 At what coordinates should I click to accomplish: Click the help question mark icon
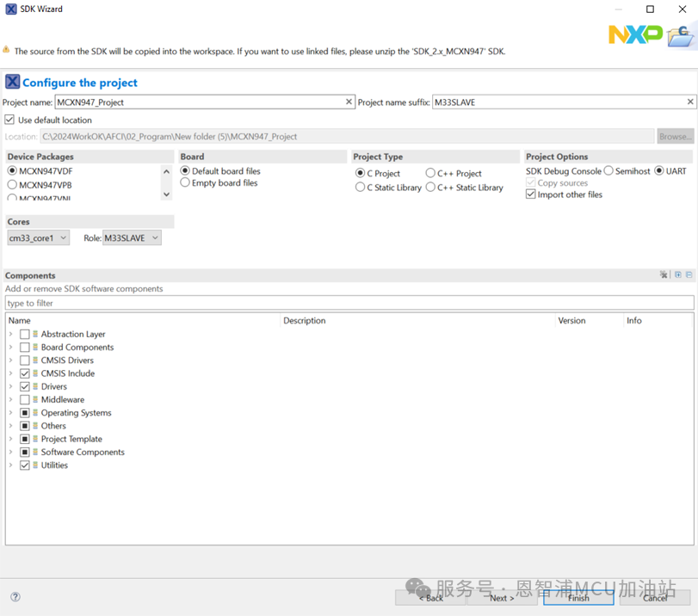15,597
